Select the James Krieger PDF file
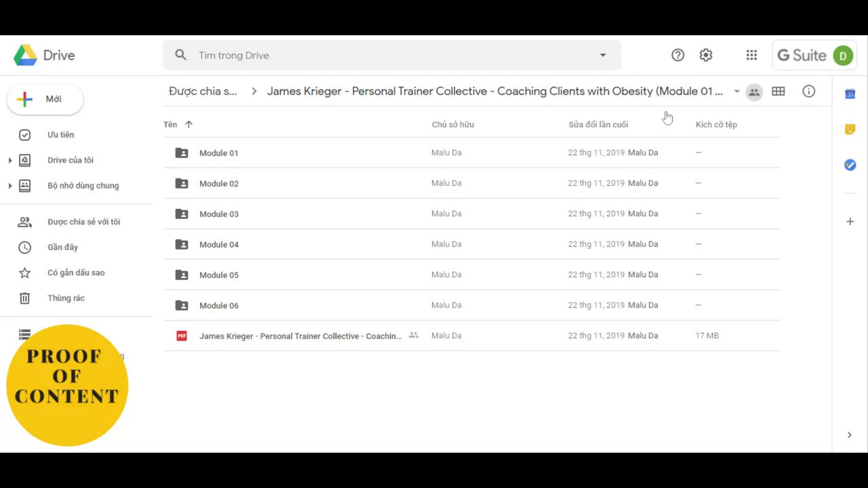Image resolution: width=868 pixels, height=488 pixels. pos(472,335)
